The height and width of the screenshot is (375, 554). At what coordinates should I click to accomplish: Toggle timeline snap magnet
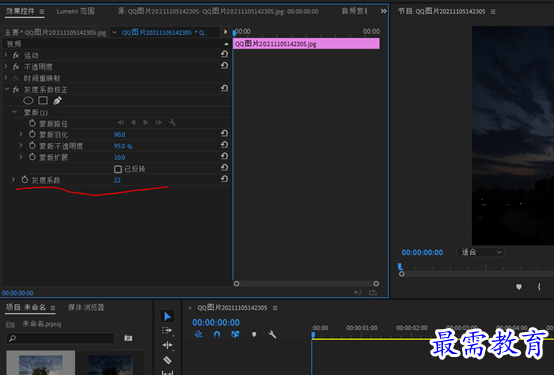click(217, 334)
